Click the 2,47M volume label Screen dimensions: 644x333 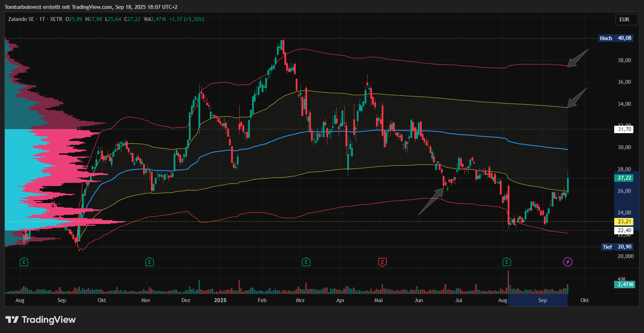pos(625,284)
